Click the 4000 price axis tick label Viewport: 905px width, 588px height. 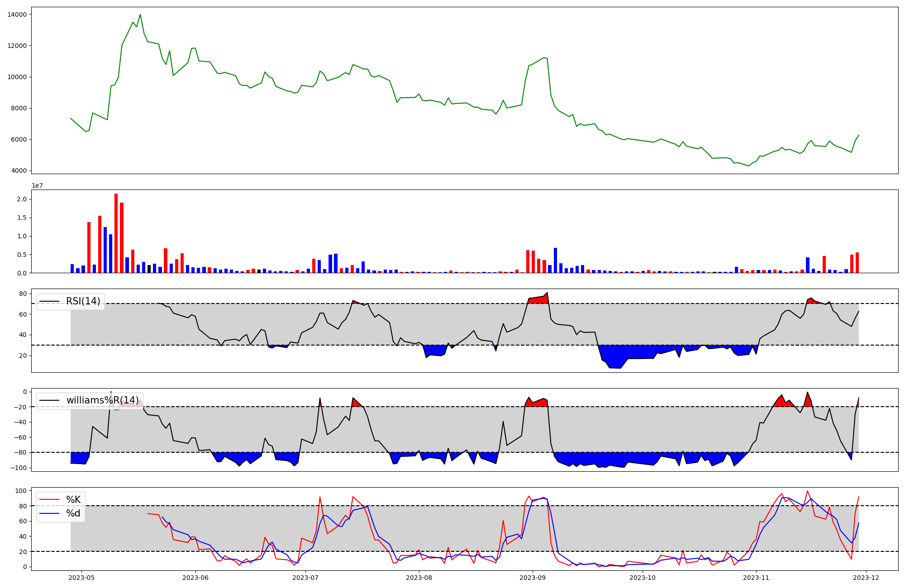pos(19,171)
